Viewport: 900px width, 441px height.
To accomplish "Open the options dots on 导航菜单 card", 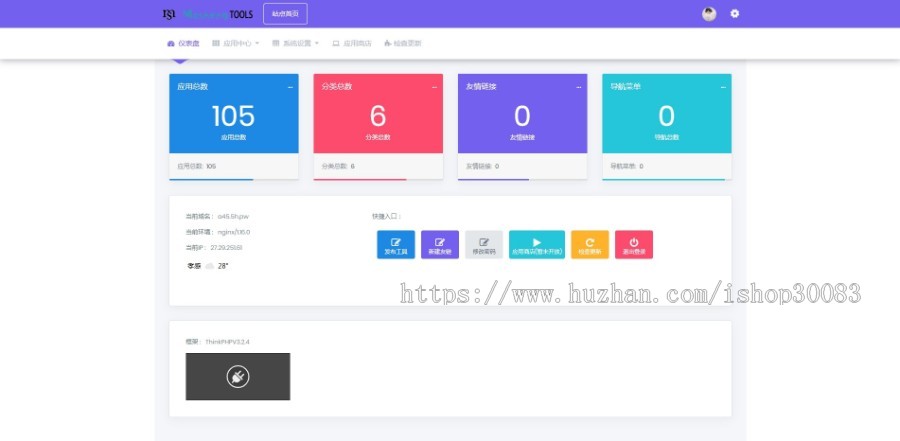I will tap(723, 87).
